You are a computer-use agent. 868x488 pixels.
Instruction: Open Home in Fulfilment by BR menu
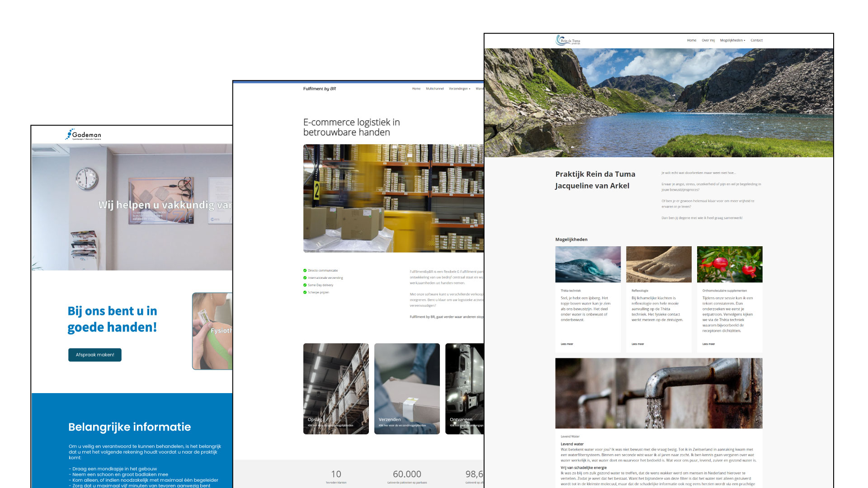click(x=416, y=89)
